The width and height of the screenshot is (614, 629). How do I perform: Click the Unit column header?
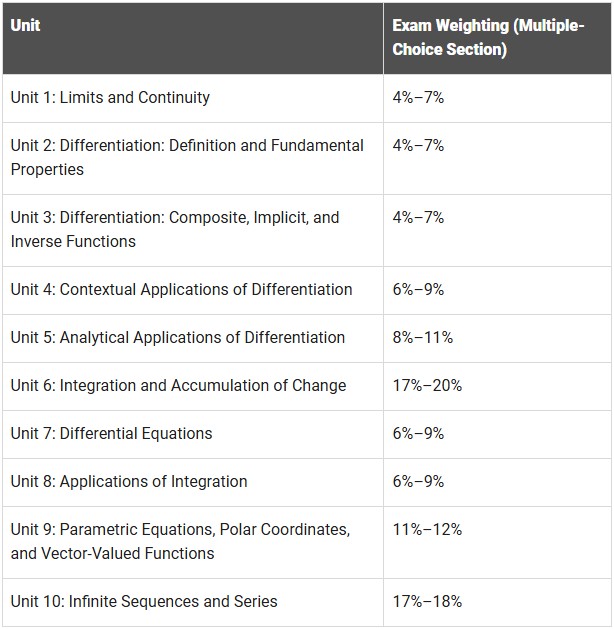click(193, 39)
